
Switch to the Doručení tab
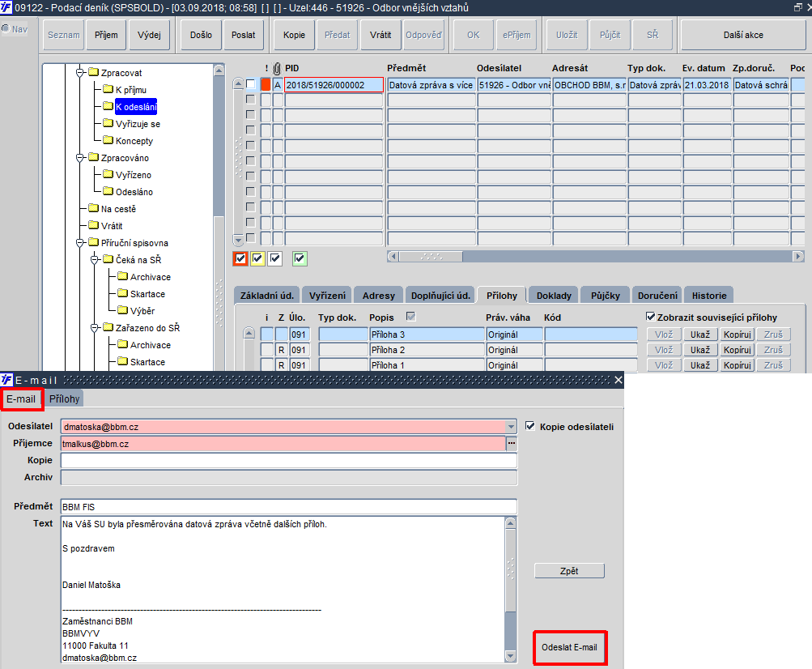coord(657,296)
